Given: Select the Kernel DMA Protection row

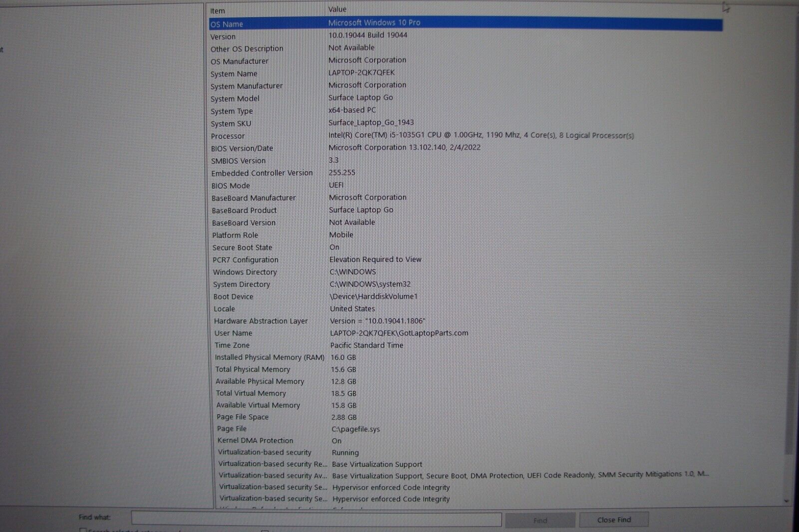Looking at the screenshot, I should 465,441.
